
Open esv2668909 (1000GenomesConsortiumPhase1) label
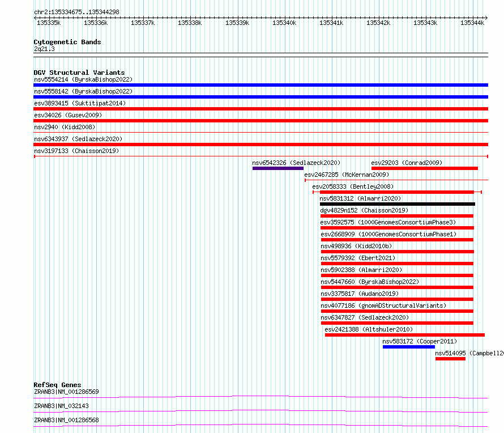pyautogui.click(x=388, y=234)
